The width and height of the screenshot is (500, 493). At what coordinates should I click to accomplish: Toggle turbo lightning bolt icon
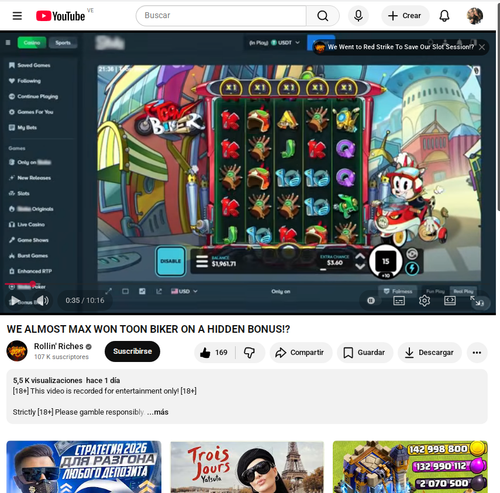pyautogui.click(x=412, y=268)
